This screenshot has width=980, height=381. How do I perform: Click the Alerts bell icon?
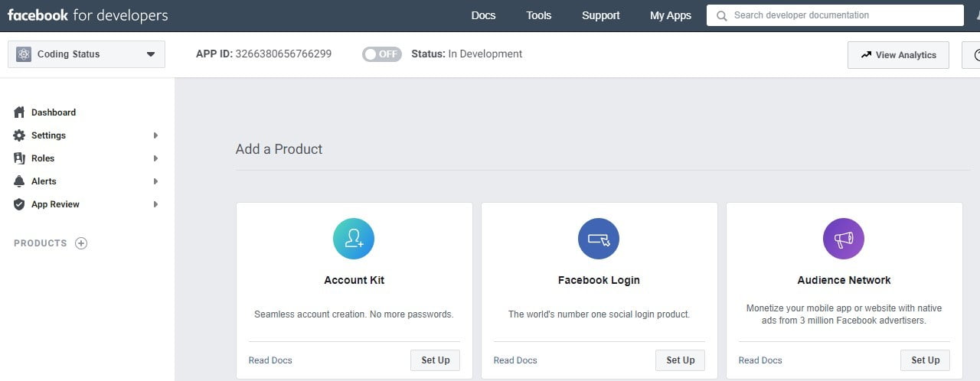(19, 181)
